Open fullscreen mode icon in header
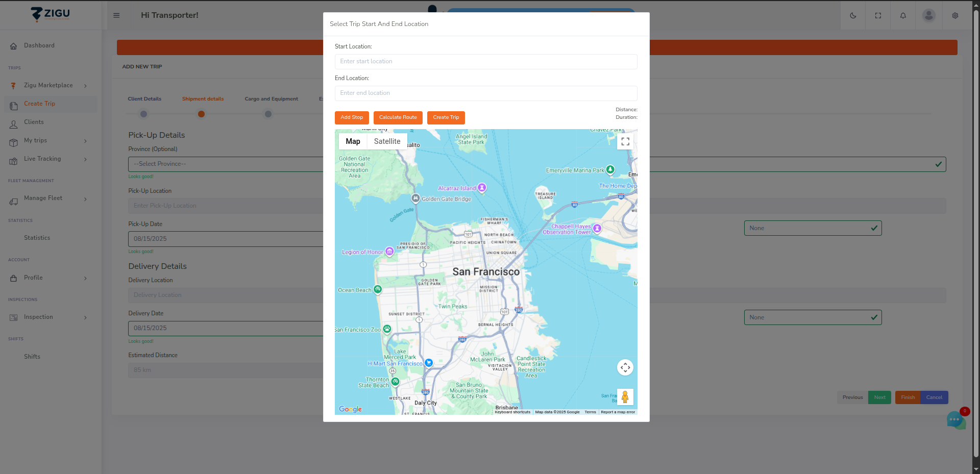 878,15
